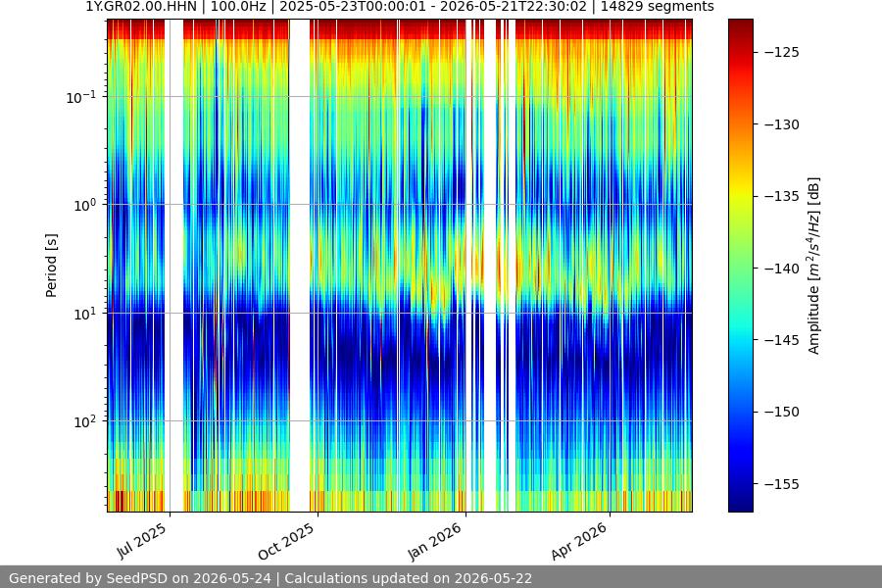Click the −125 colorbar tick value
The height and width of the screenshot is (588, 882).
pyautogui.click(x=782, y=52)
